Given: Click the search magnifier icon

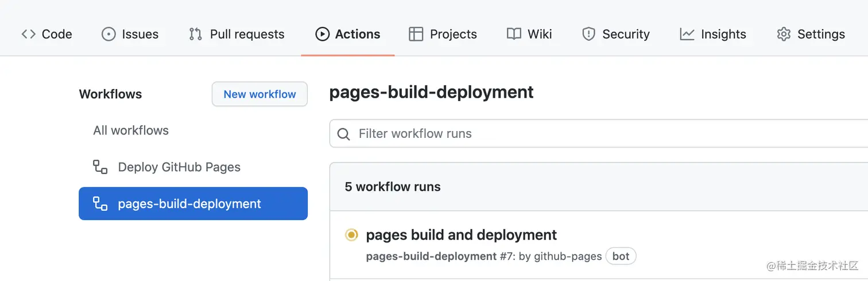Looking at the screenshot, I should pyautogui.click(x=344, y=134).
